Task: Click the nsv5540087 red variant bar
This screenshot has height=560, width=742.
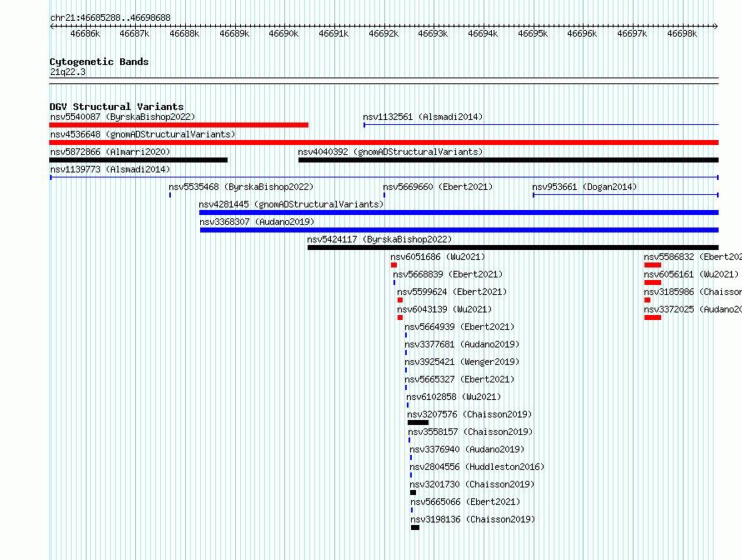Action: pyautogui.click(x=178, y=125)
